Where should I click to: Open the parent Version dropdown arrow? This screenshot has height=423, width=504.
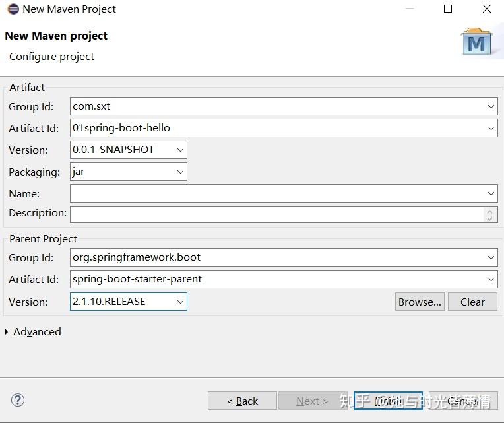tap(180, 302)
